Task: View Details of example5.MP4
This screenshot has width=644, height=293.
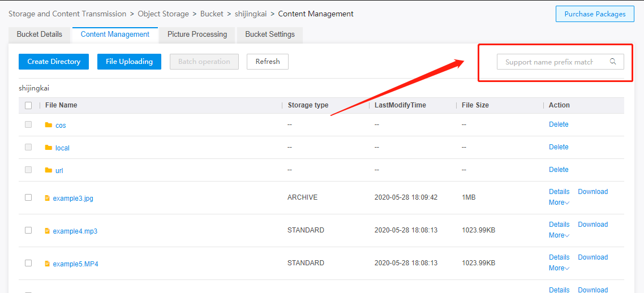Action: (559, 257)
